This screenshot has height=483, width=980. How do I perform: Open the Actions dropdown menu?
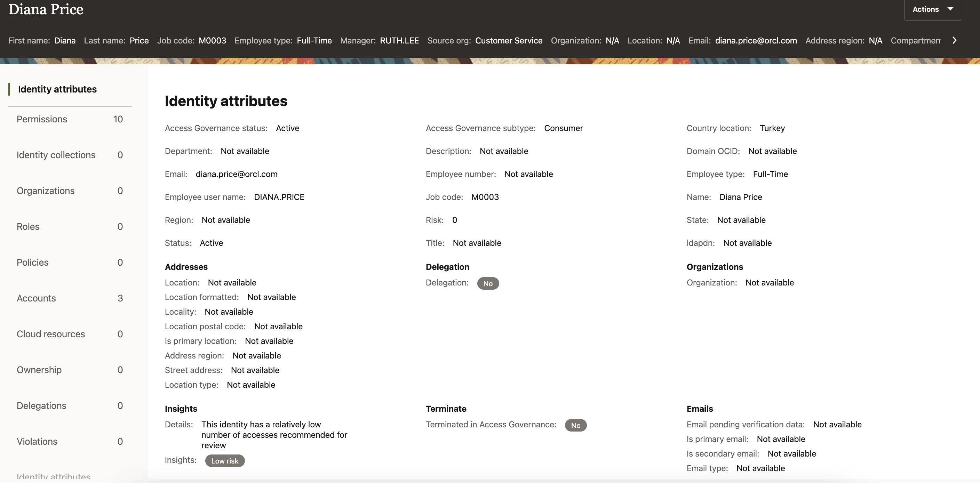pyautogui.click(x=925, y=9)
